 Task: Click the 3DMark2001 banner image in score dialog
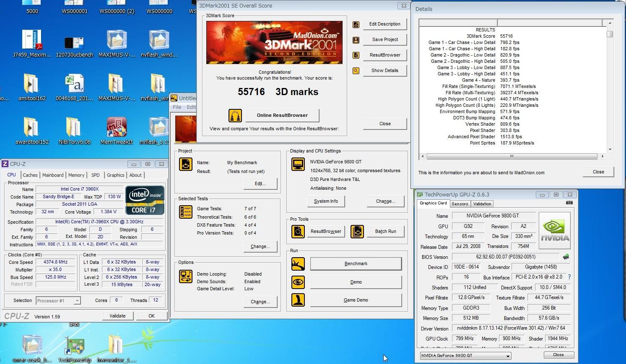(x=274, y=42)
